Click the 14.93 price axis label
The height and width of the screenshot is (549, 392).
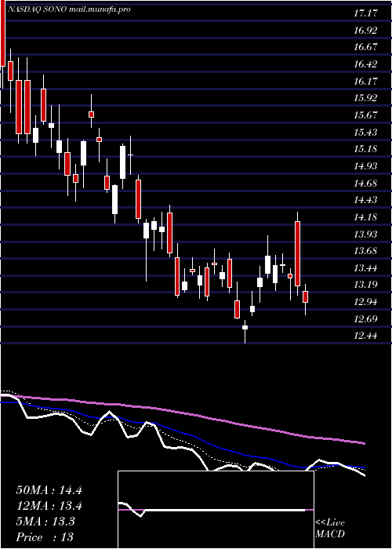tap(365, 166)
